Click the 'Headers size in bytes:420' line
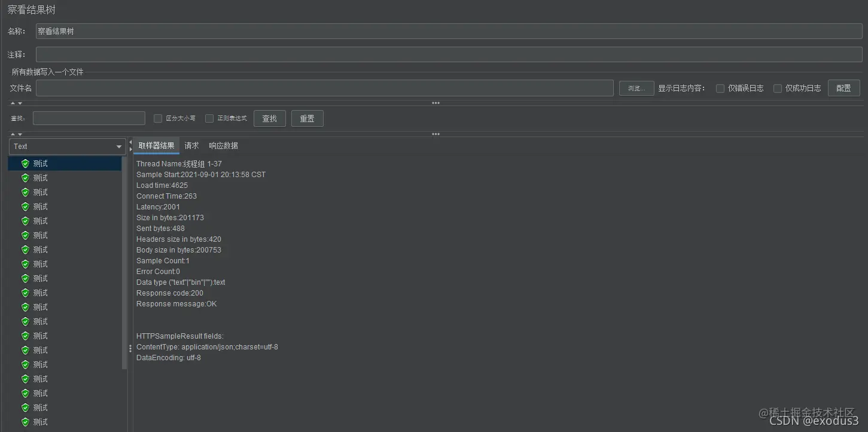The width and height of the screenshot is (868, 432). 179,239
